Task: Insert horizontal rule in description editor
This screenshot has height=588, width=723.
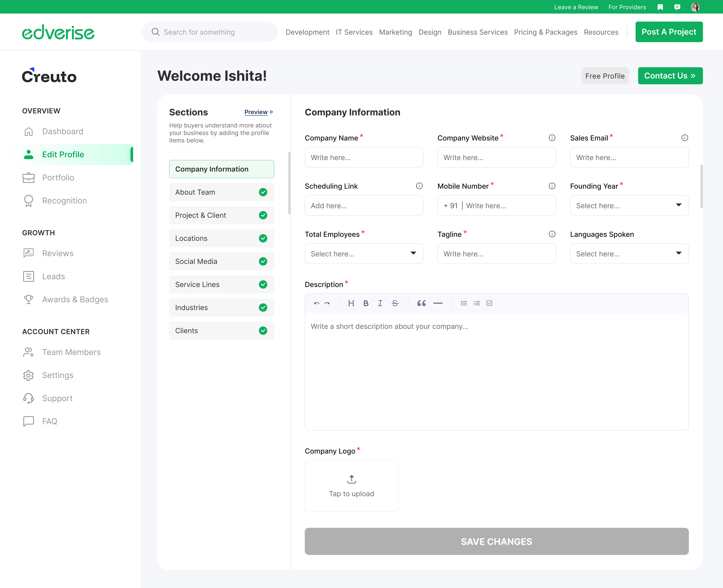Action: coord(438,303)
